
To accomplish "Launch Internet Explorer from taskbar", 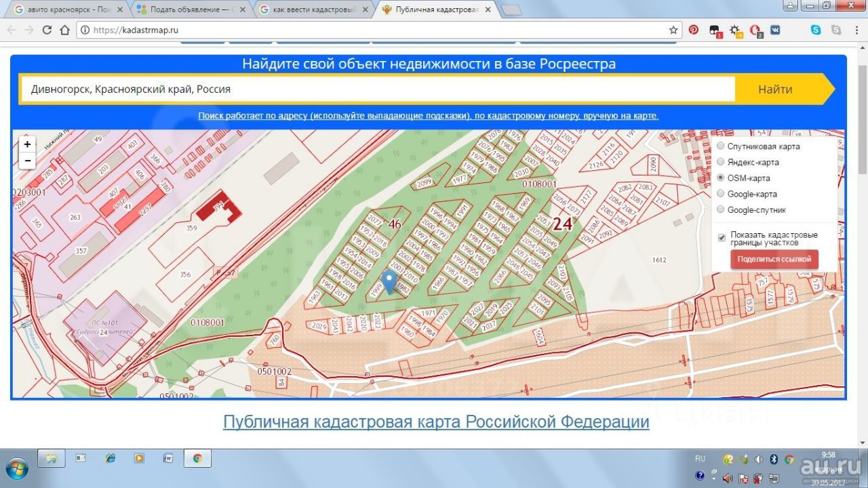I will (x=110, y=458).
